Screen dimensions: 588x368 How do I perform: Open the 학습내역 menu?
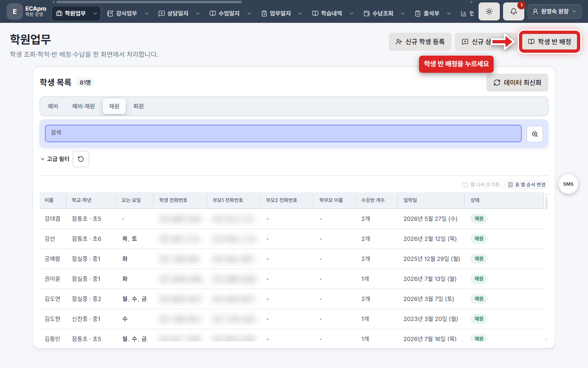click(x=327, y=13)
